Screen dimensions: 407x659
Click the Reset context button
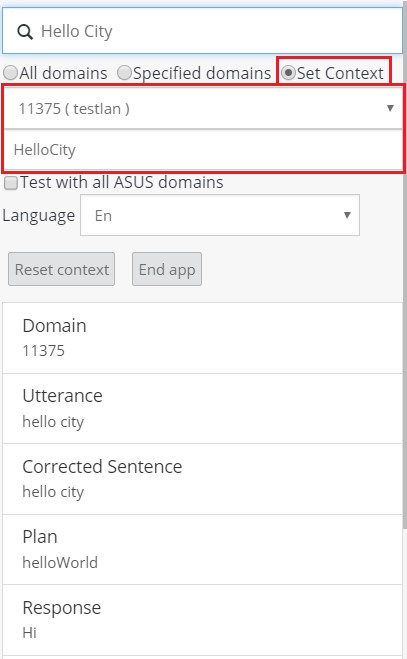click(x=61, y=269)
